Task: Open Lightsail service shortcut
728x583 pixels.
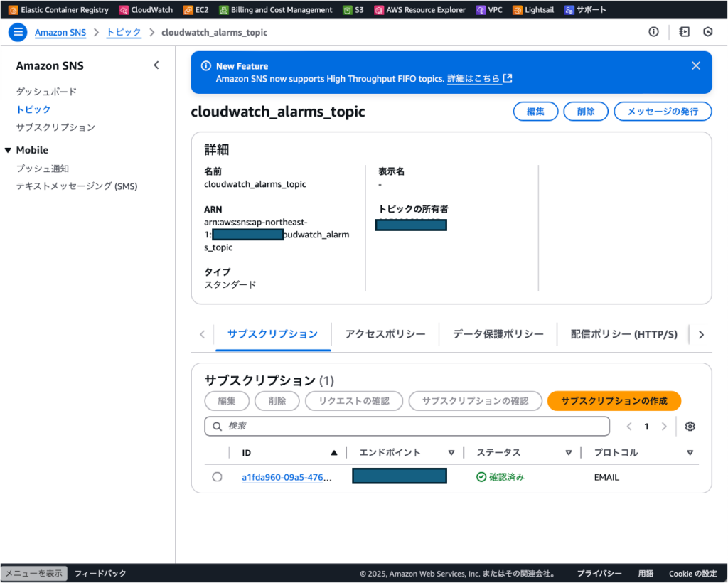Action: tap(533, 10)
